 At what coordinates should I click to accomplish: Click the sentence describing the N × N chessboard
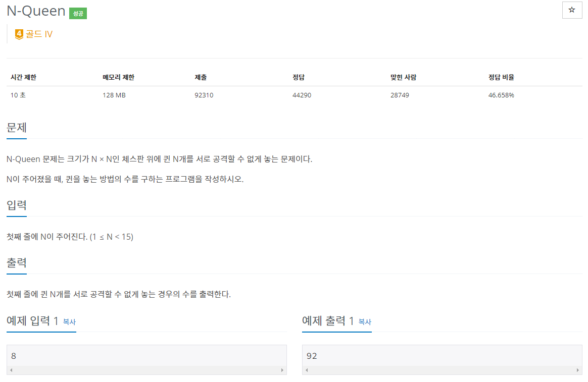tap(159, 159)
